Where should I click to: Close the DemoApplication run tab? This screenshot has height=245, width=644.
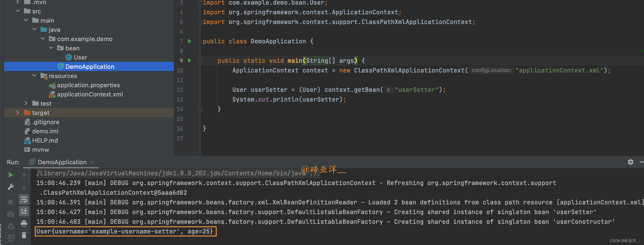[92, 162]
